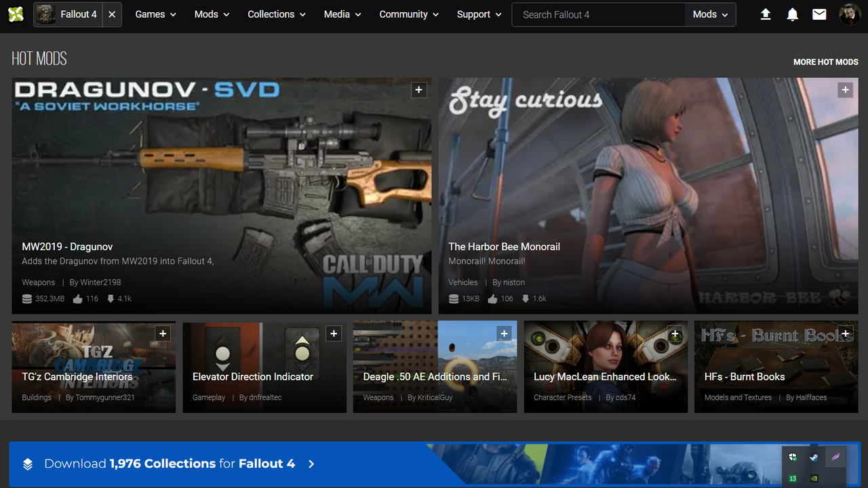Expand the Community menu
Screen dimensions: 868x488
tap(409, 14)
